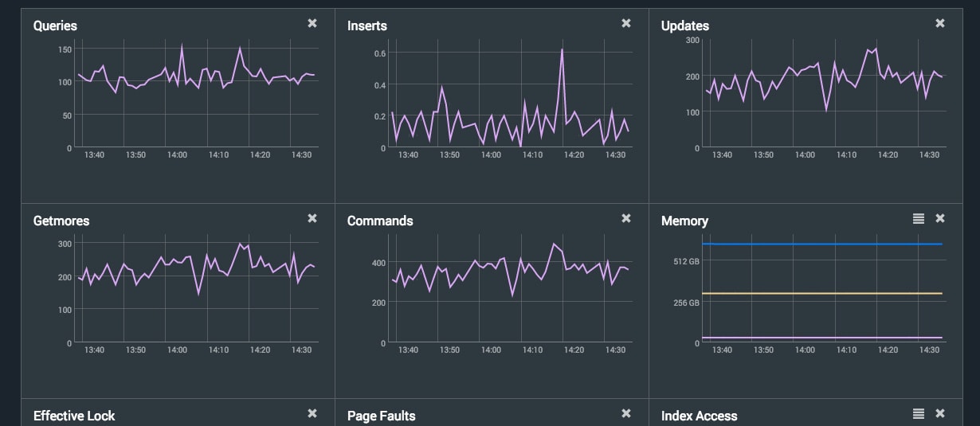Dismiss the Updates chart panel
This screenshot has width=980, height=426.
coord(940,24)
